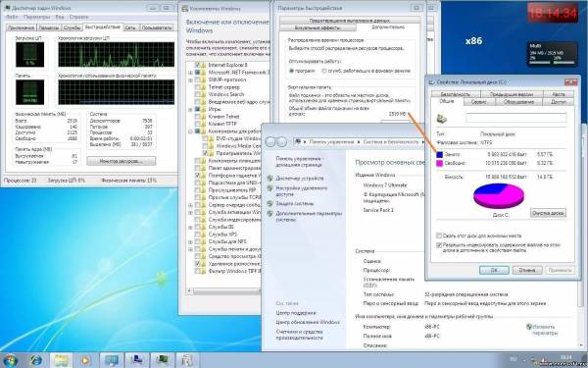
Task: Go forward in System control panel window
Action: tap(281, 141)
